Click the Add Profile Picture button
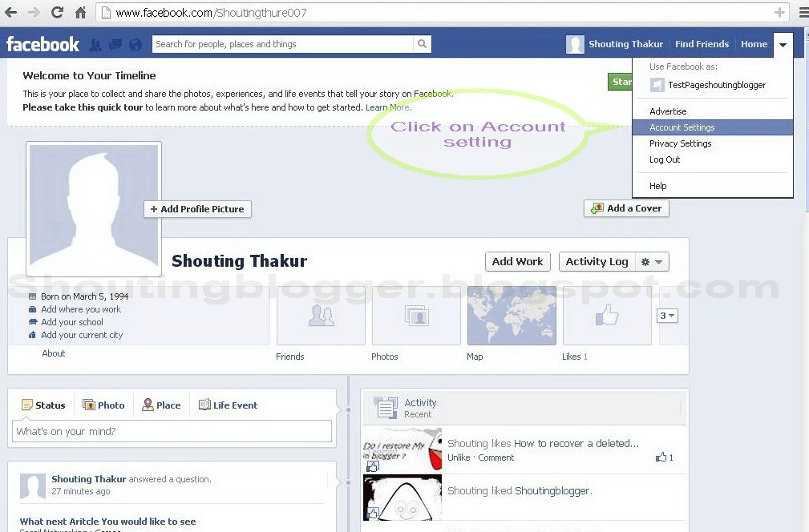809x532 pixels. point(197,209)
